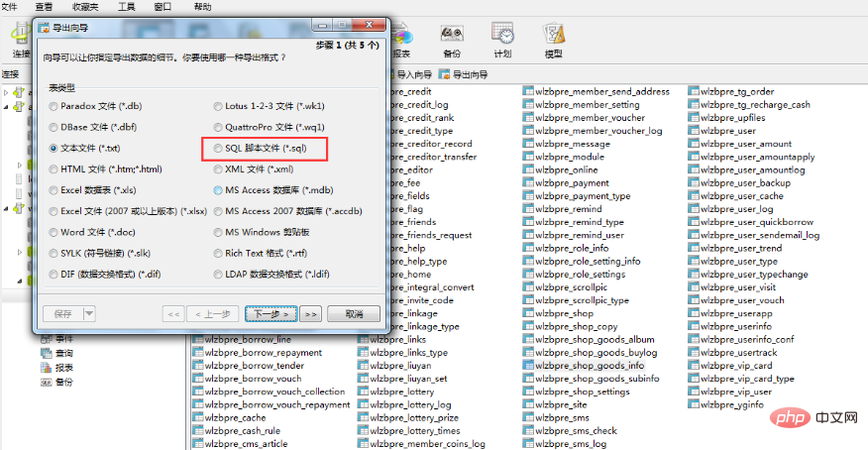Click table icon of wlzbpre_links
The width and height of the screenshot is (868, 450).
click(x=363, y=339)
